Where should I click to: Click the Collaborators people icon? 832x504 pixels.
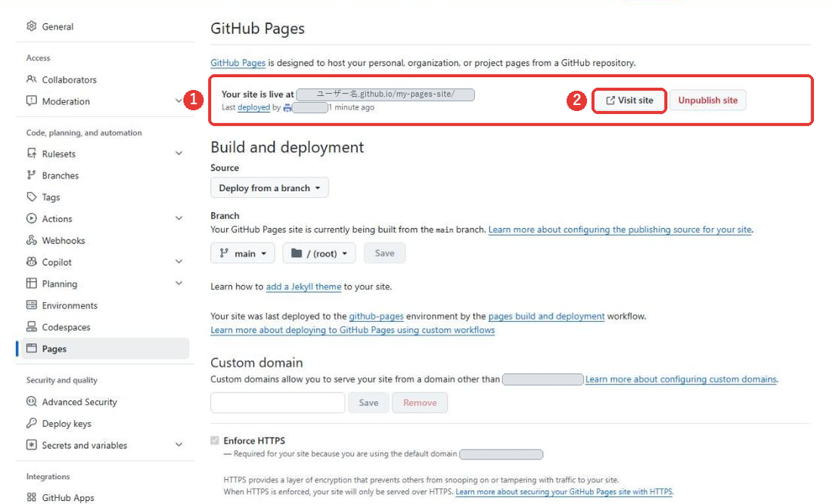coord(31,79)
